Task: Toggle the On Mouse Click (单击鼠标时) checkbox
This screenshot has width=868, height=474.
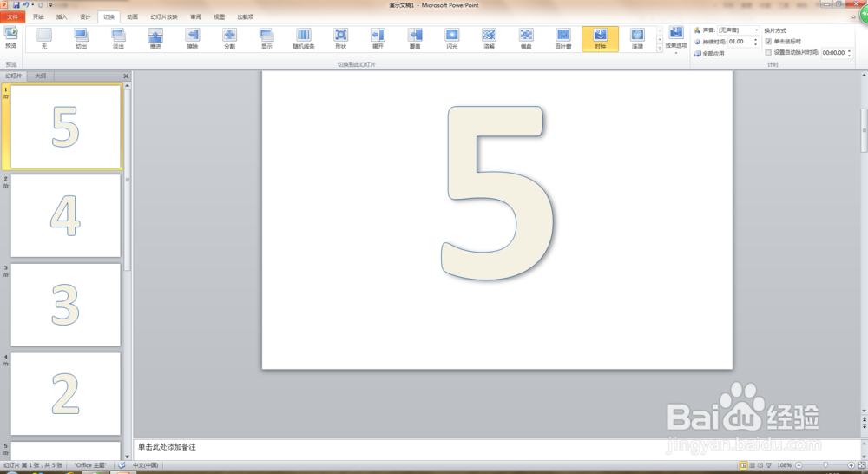Action: 768,42
